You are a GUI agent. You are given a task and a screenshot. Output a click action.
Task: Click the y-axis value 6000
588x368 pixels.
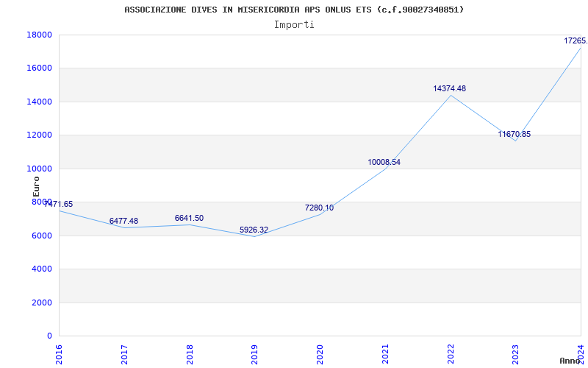tap(42, 236)
